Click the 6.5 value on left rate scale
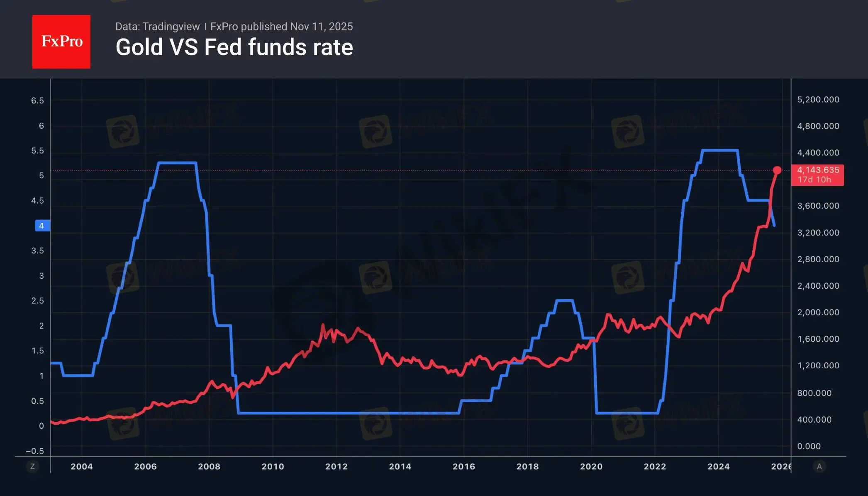The image size is (868, 496). pos(37,100)
